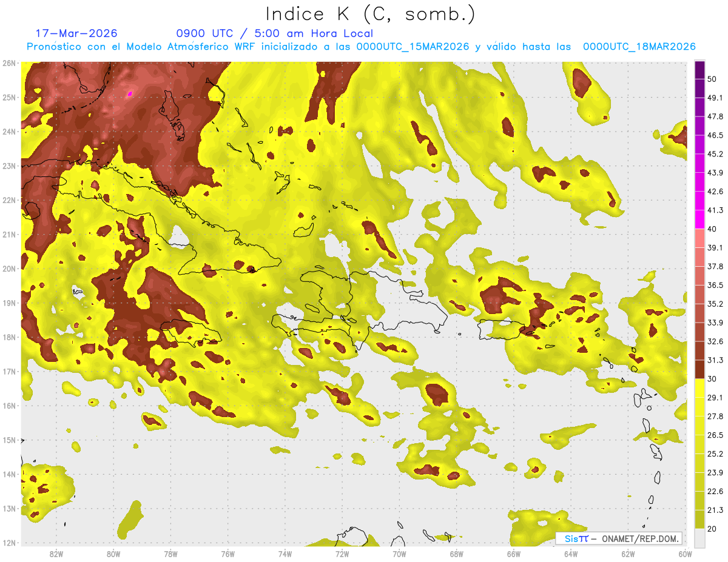Click colorbar label '36.5'

715,285
